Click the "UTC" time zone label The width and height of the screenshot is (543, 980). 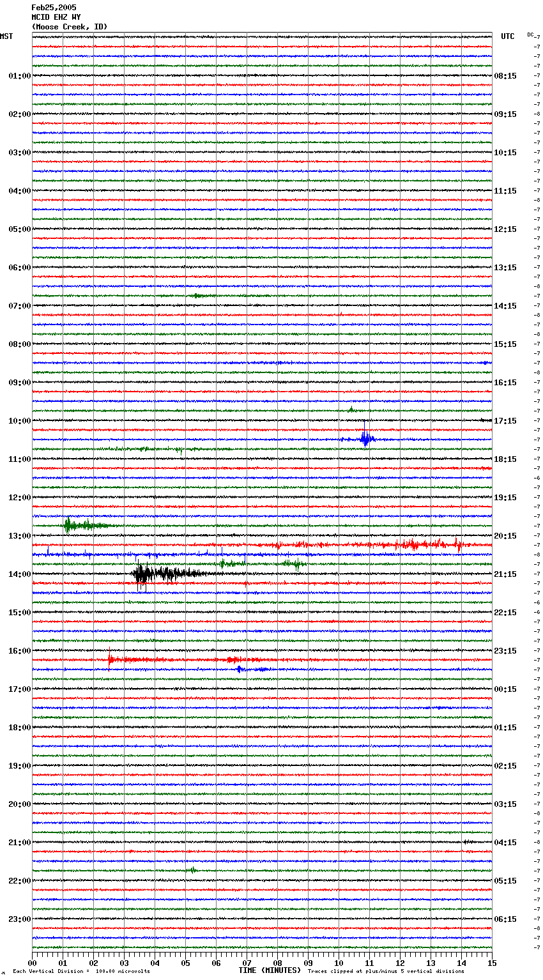pyautogui.click(x=507, y=36)
